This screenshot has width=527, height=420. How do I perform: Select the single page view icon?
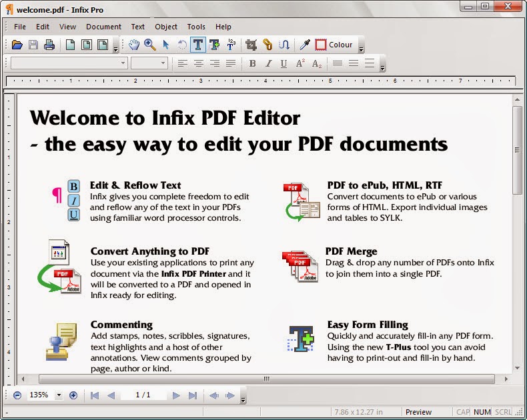point(70,45)
